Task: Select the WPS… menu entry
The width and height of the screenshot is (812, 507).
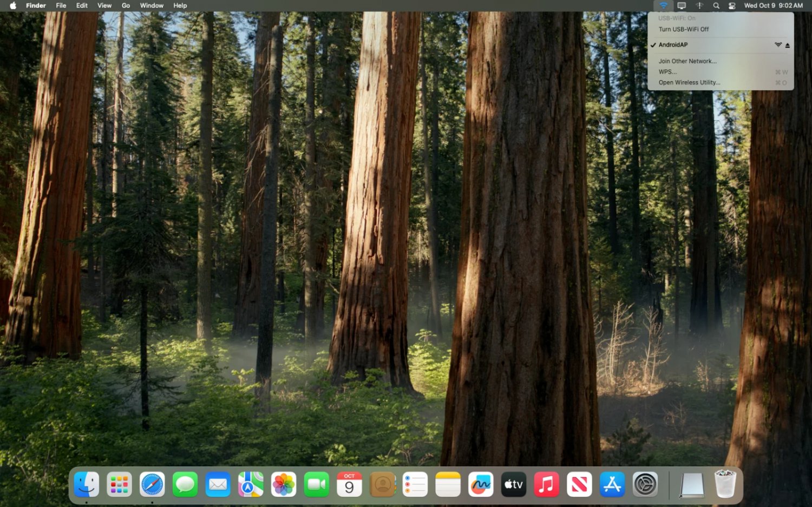Action: 721,72
